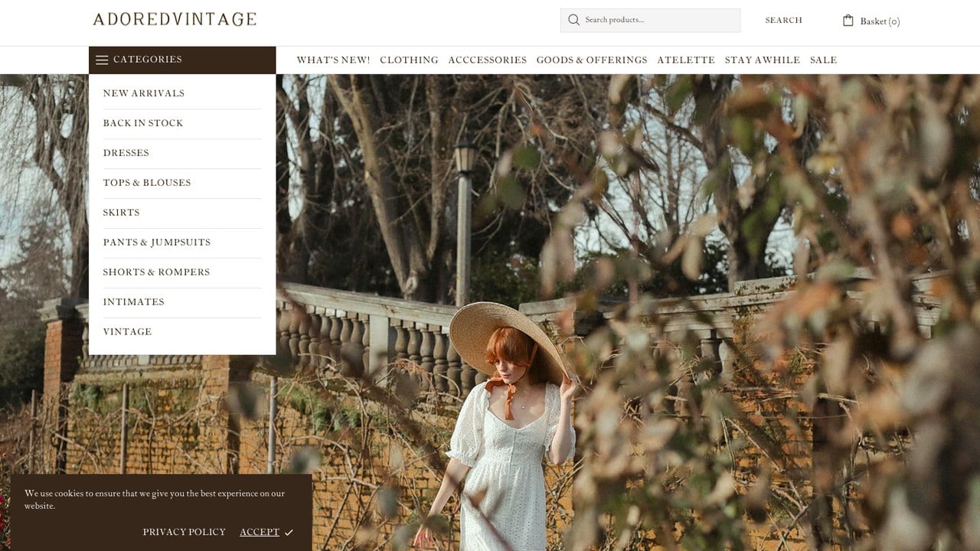Open the Goods & Offerings menu
The height and width of the screenshot is (551, 980).
point(591,60)
